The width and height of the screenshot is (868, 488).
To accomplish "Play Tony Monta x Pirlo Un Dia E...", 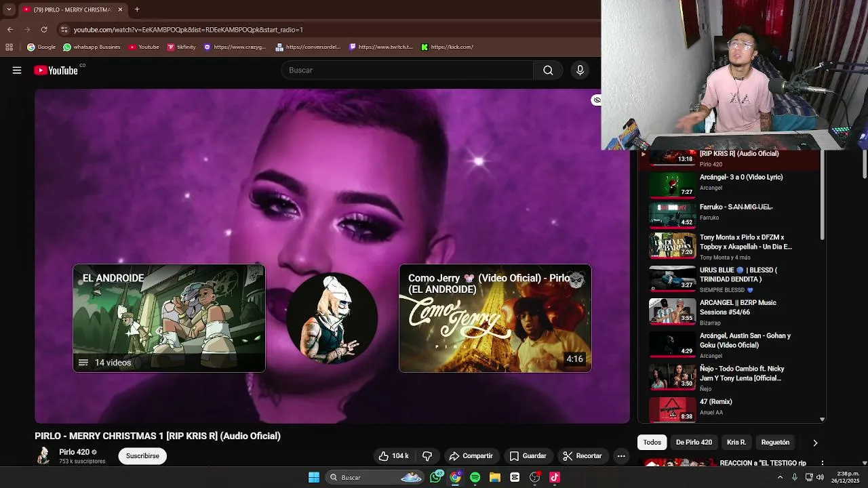I will pos(729,247).
